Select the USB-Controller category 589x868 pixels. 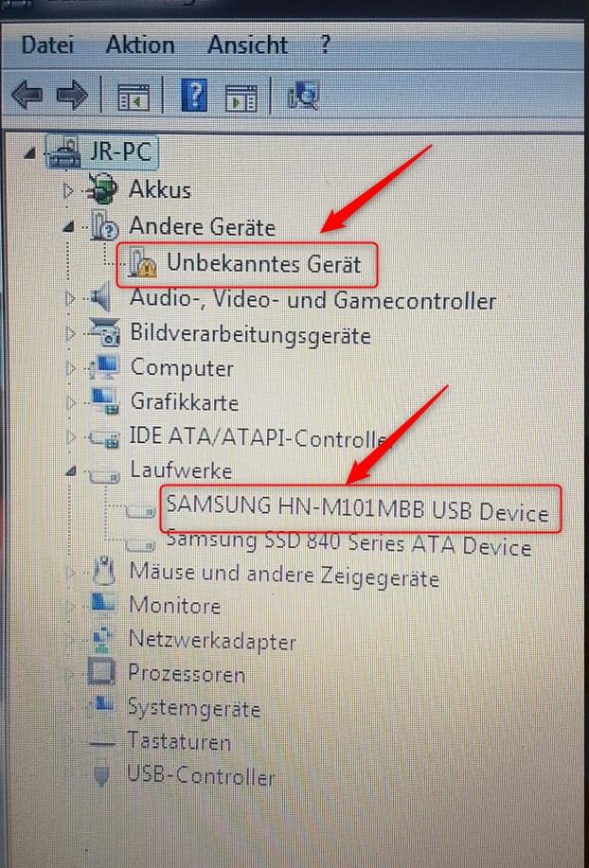tap(201, 775)
